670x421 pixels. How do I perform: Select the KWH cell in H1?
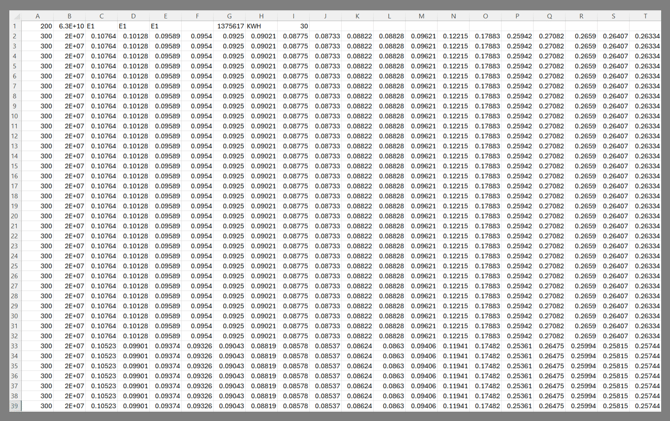click(262, 26)
